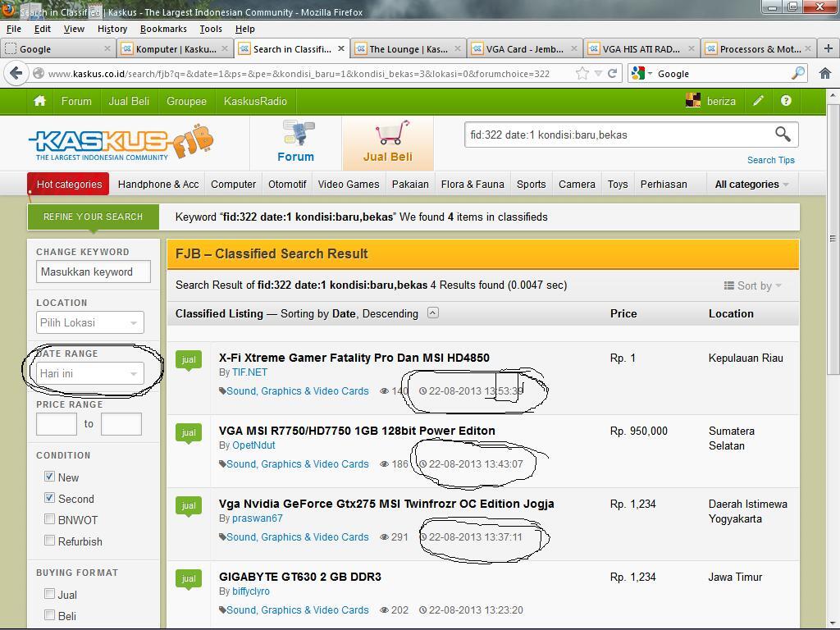840x630 pixels.
Task: Check the Jual buying format checkbox
Action: pyautogui.click(x=49, y=594)
